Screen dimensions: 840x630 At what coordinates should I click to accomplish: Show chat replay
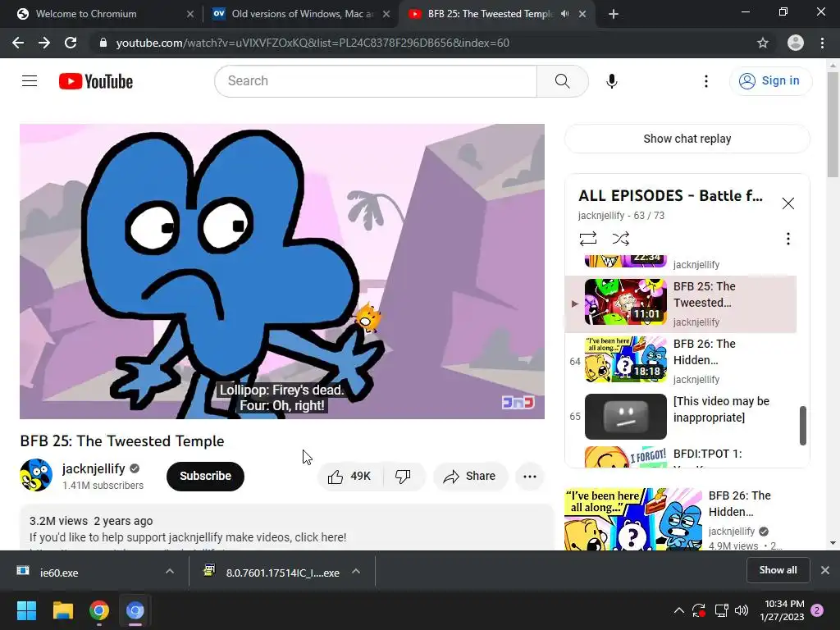[x=687, y=139]
